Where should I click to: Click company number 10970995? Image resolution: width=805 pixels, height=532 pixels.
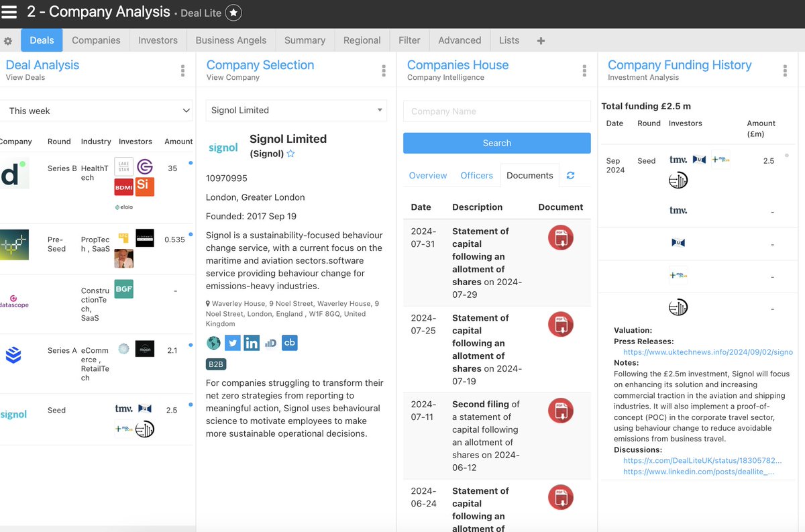pyautogui.click(x=227, y=178)
